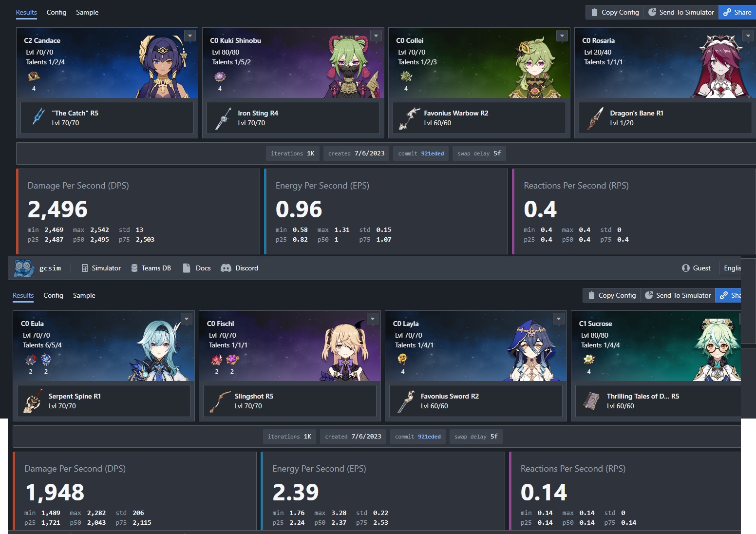Click Kuki Shinobu's artifact set icon
This screenshot has height=534, width=756.
click(220, 76)
